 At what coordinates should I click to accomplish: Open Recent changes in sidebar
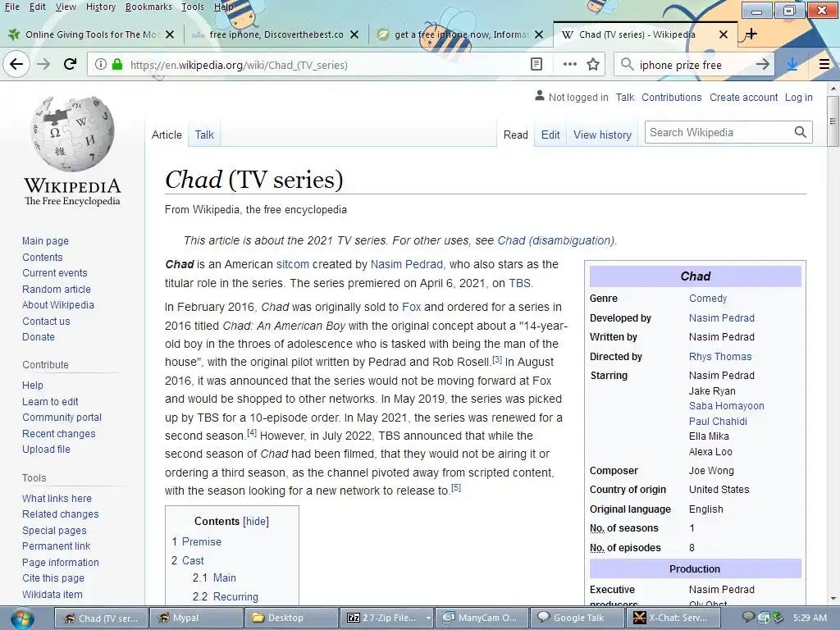pyautogui.click(x=58, y=434)
